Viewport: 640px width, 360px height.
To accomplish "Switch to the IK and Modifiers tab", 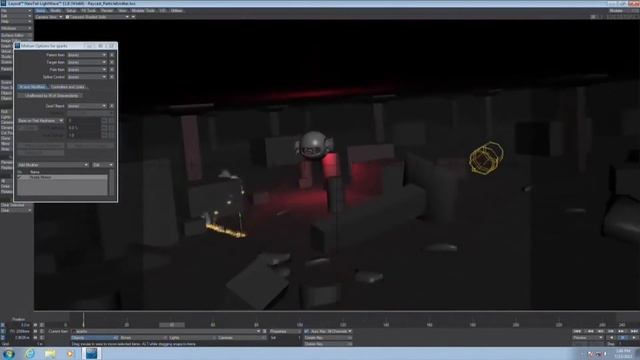I will click(x=33, y=87).
